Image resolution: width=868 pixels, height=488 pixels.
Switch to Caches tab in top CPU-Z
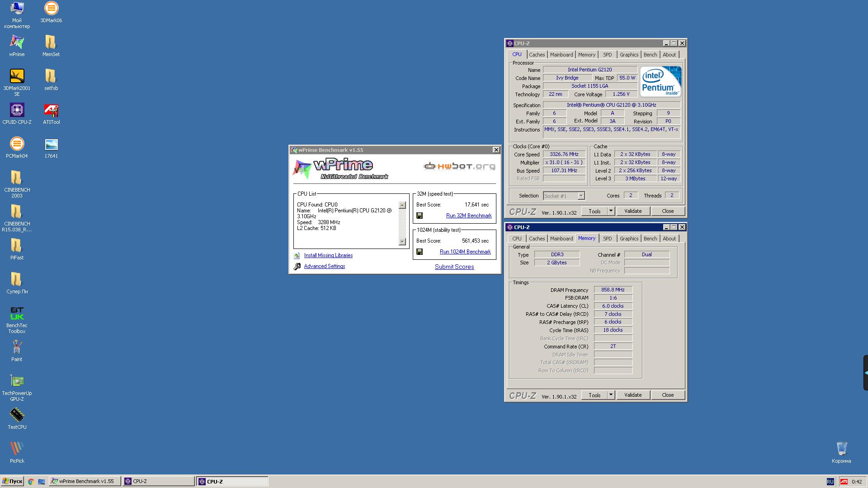pyautogui.click(x=537, y=55)
